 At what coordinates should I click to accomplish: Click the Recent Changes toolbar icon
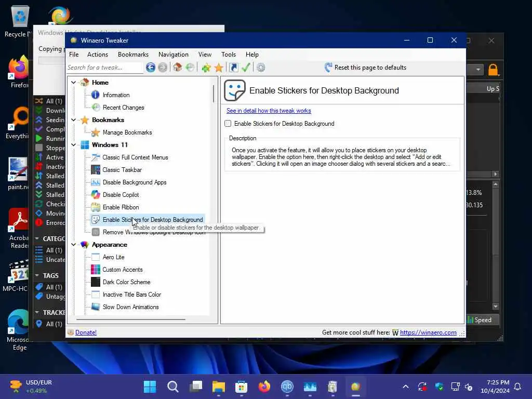coord(190,67)
